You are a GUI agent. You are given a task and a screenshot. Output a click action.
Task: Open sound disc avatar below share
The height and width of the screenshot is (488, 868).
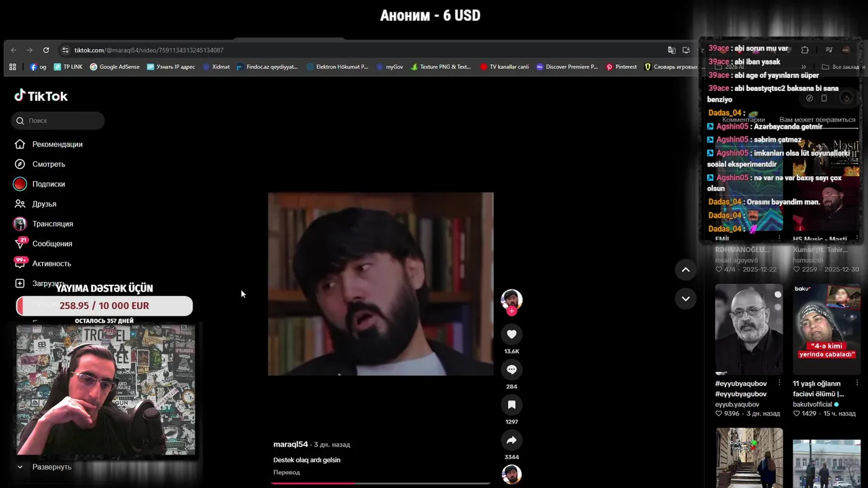(511, 474)
